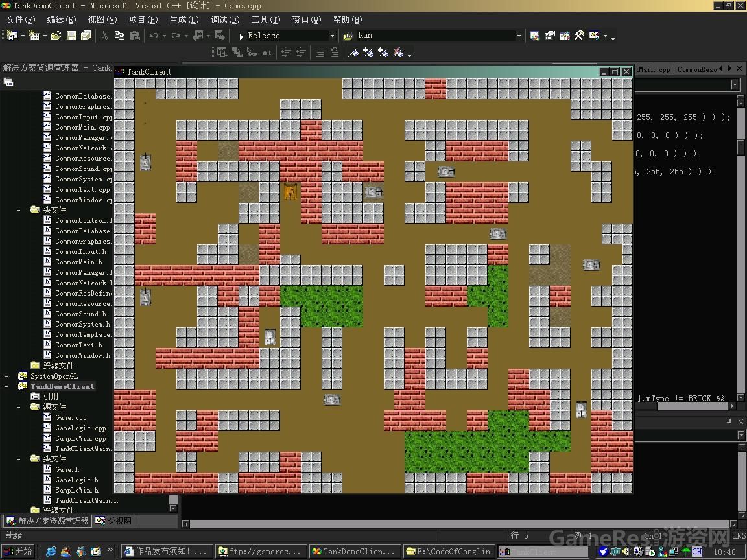Click the Paste toolbar icon
This screenshot has width=747, height=560.
pos(135,36)
